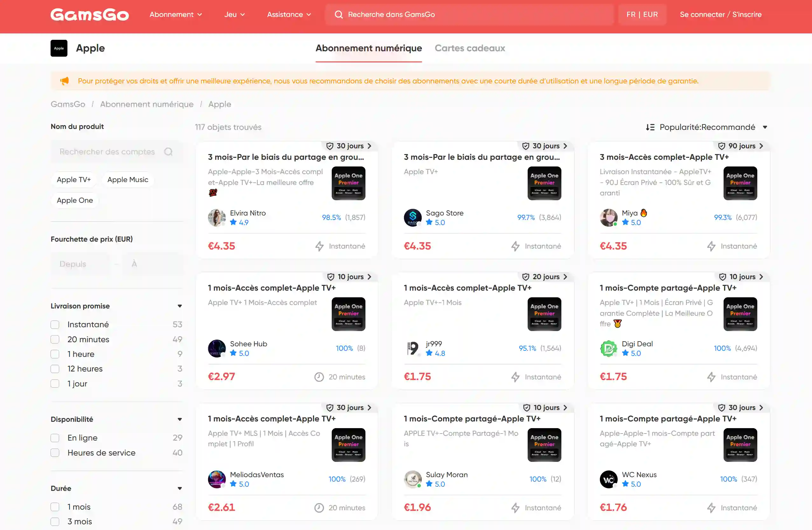The image size is (812, 530).
Task: Open the Abonnement dropdown menu
Action: click(x=176, y=14)
